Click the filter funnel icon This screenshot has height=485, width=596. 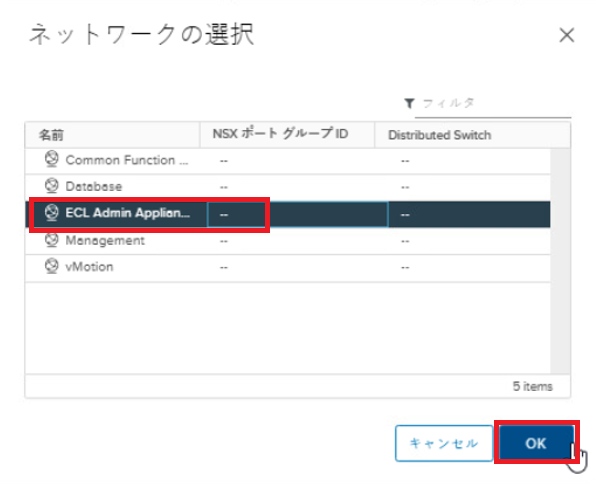[409, 103]
